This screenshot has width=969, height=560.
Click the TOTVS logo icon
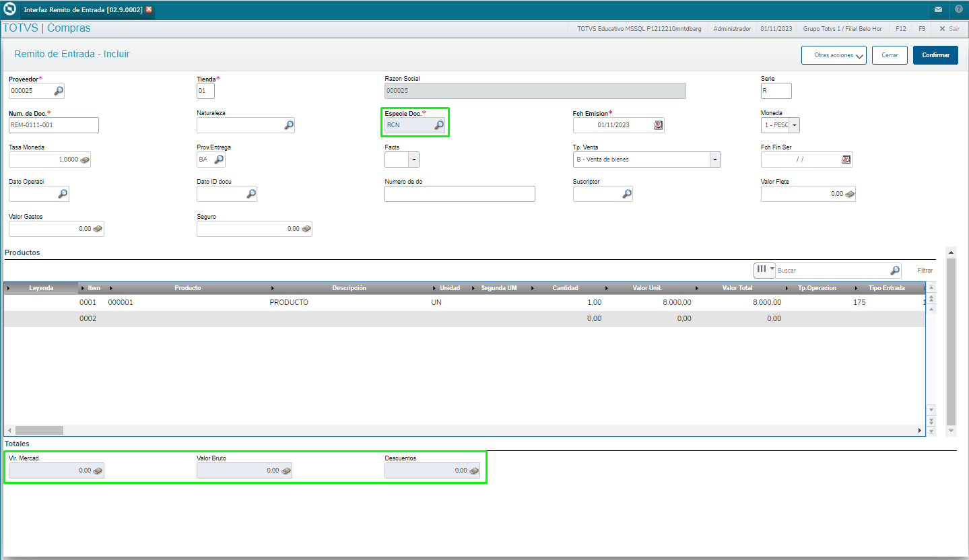pos(9,10)
